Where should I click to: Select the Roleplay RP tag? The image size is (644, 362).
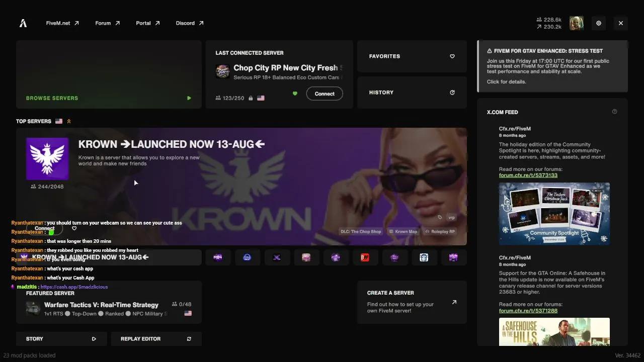tap(440, 232)
